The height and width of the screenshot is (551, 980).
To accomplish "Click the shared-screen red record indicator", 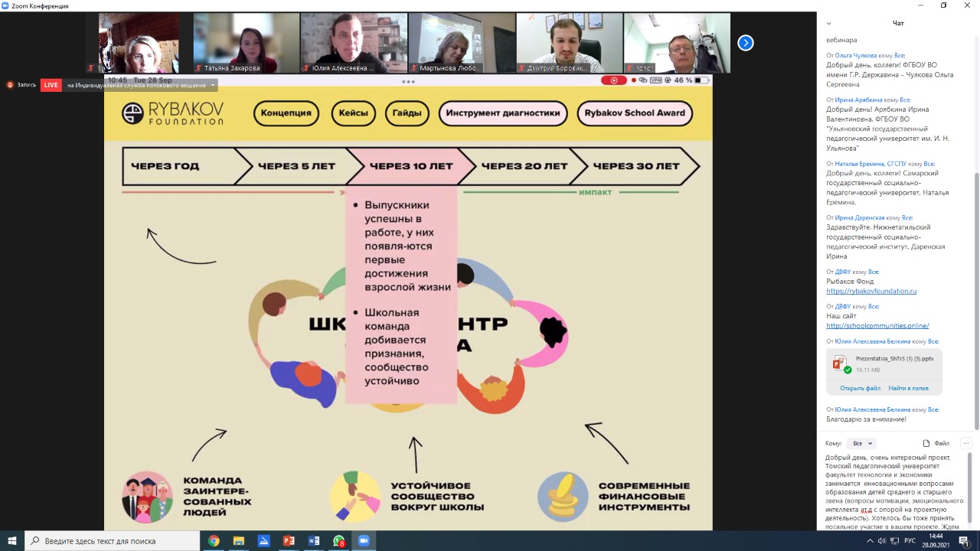I will (x=613, y=80).
